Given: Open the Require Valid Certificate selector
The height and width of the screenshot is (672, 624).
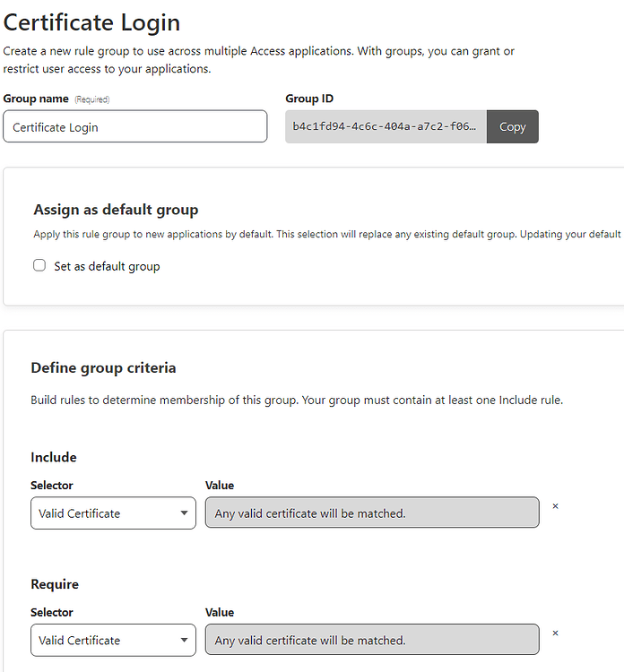Looking at the screenshot, I should coord(103,641).
